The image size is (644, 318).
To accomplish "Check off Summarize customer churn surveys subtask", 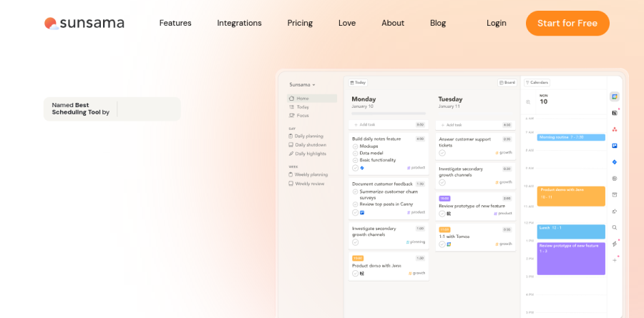I will (x=355, y=192).
